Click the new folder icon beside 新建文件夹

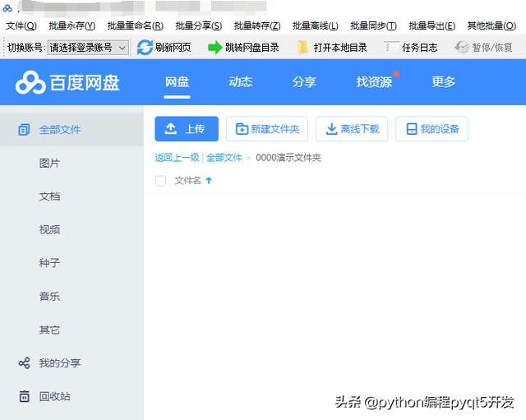[x=242, y=129]
